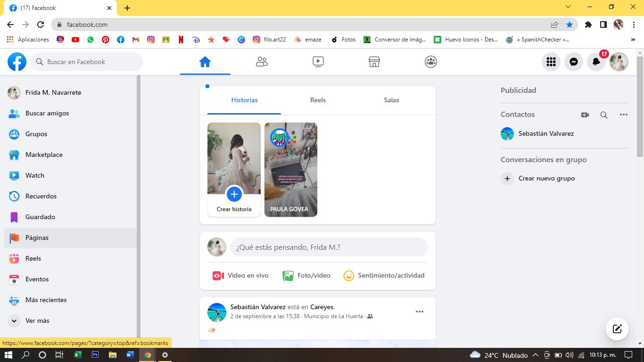The width and height of the screenshot is (644, 362).
Task: Click the share page icon in address bar
Action: pos(554,25)
